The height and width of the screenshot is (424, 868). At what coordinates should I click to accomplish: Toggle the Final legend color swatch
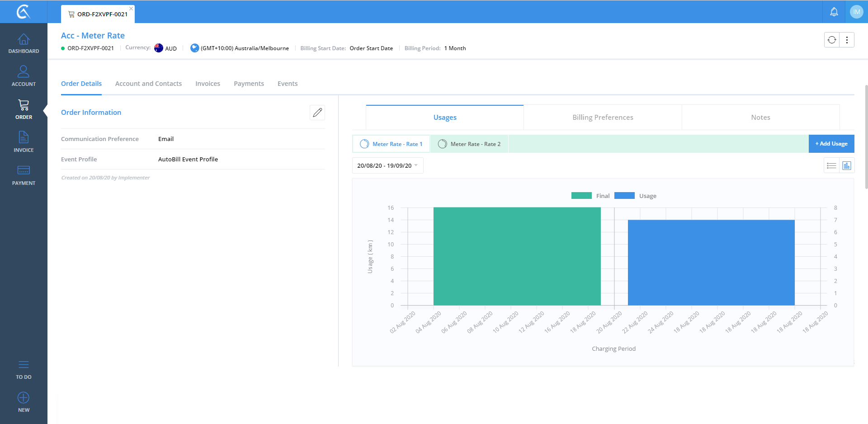tap(581, 196)
